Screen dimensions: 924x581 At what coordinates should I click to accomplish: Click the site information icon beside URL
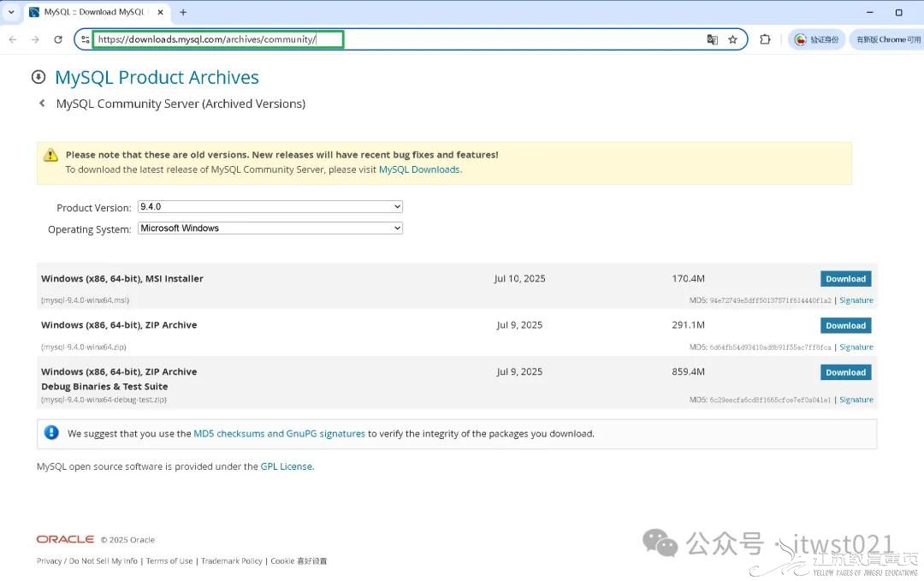(x=85, y=39)
